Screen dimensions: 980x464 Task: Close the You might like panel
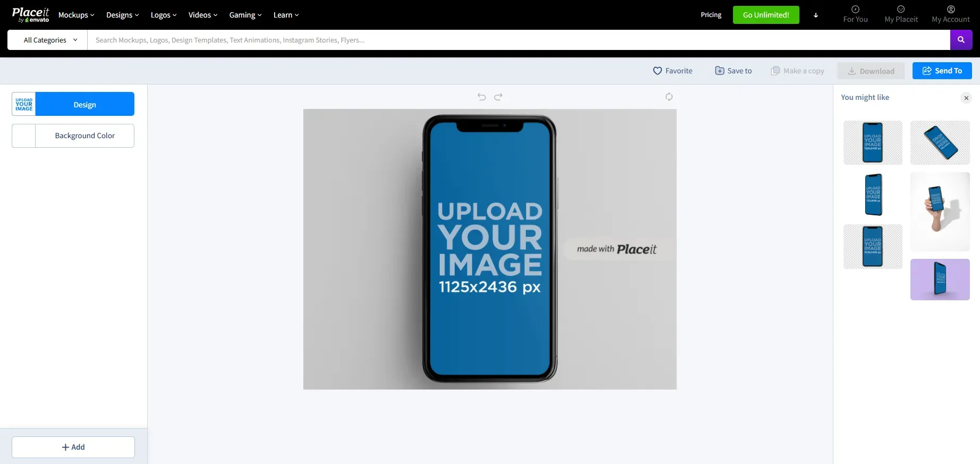tap(966, 98)
